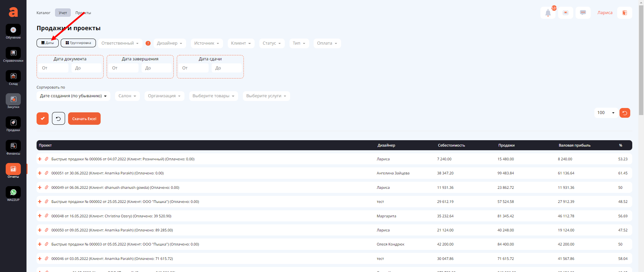Toggle the Даты filter button
The width and height of the screenshot is (644, 272).
[x=48, y=43]
